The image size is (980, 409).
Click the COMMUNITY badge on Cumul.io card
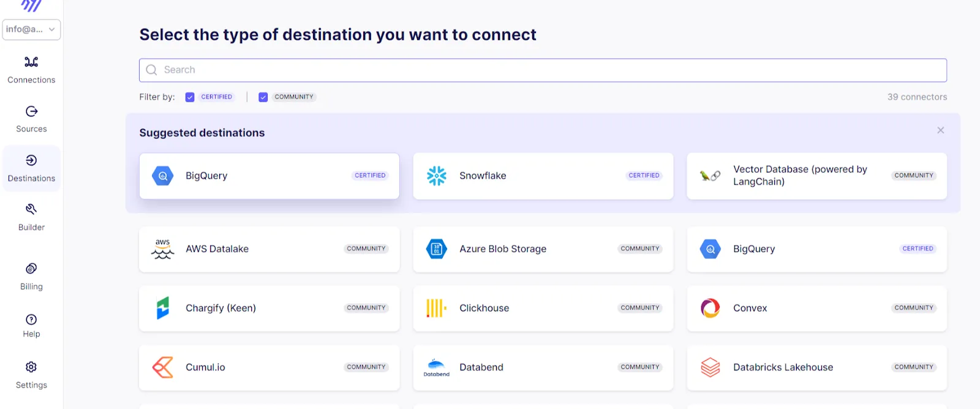pos(366,367)
